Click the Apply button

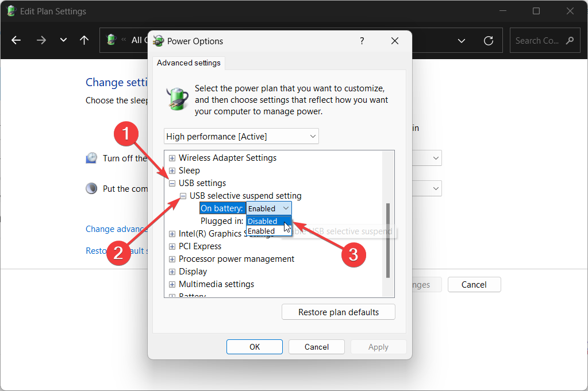[378, 347]
